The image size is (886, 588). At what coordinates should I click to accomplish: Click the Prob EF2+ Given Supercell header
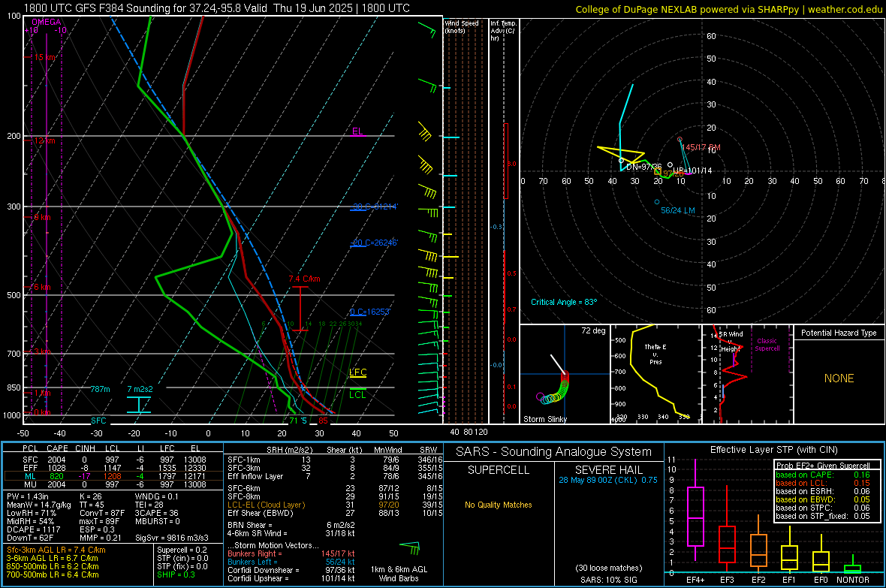pyautogui.click(x=823, y=466)
